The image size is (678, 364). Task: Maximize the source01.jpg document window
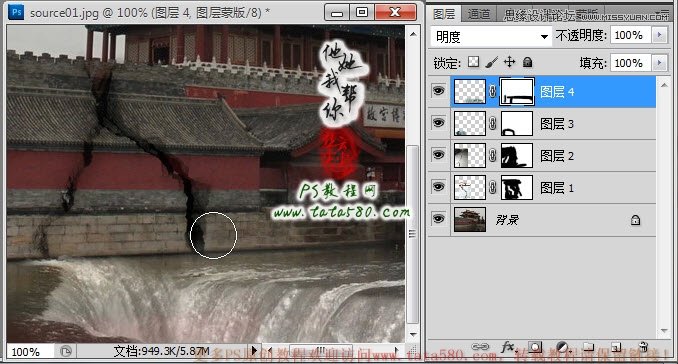pos(362,12)
